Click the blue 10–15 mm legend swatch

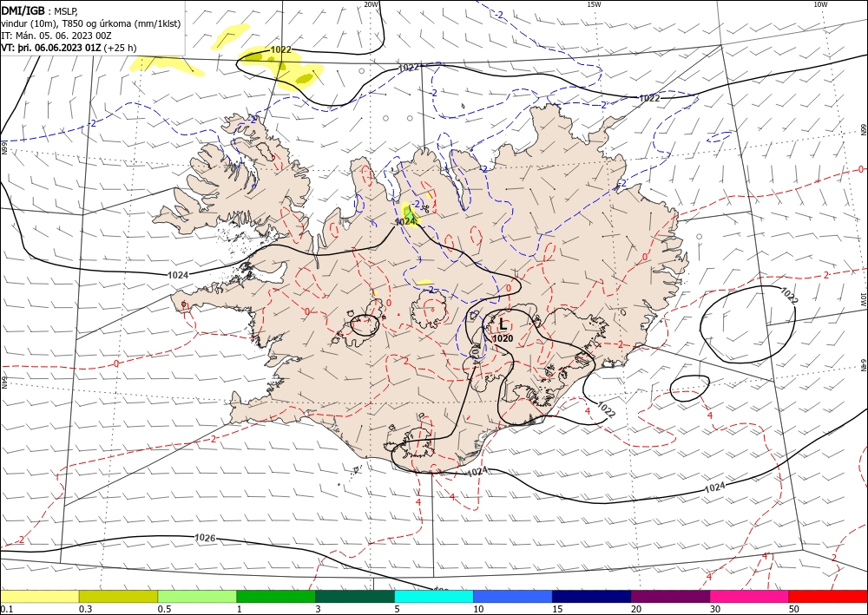pyautogui.click(x=513, y=596)
